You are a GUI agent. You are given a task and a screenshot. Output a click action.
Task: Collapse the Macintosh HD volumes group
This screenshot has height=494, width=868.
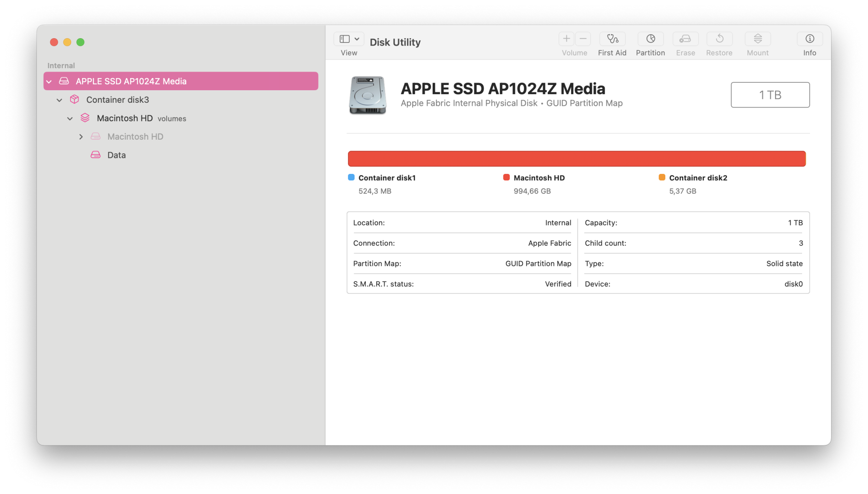click(x=70, y=118)
